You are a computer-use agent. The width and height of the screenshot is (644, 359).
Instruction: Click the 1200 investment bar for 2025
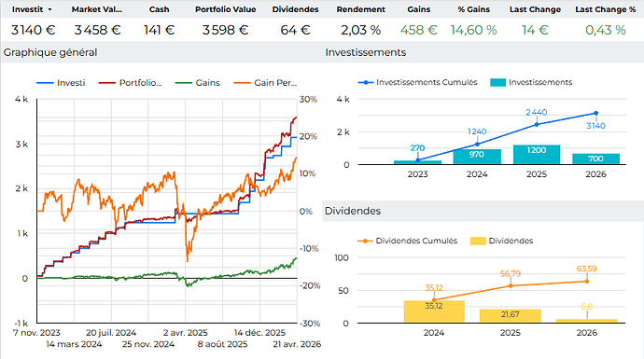pos(537,155)
